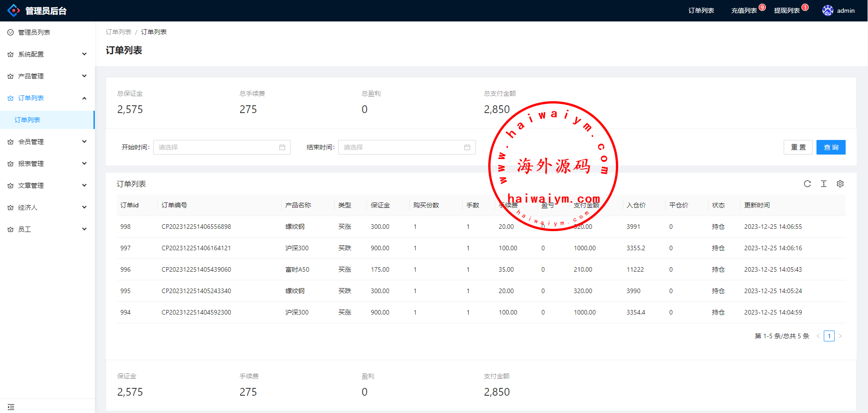Open 提现列表 in top navigation

pos(787,10)
